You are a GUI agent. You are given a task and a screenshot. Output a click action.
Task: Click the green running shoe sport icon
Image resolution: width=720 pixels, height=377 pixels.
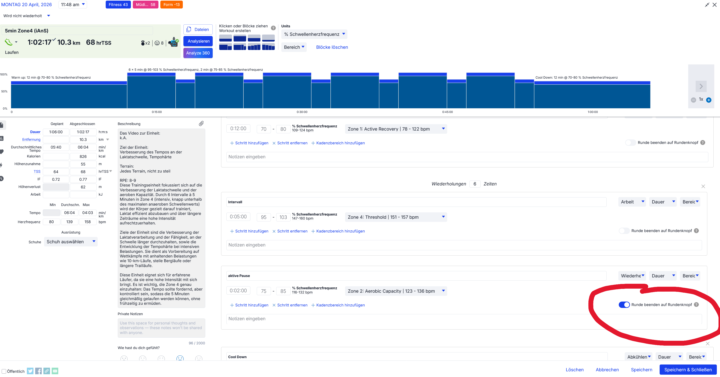[8, 42]
